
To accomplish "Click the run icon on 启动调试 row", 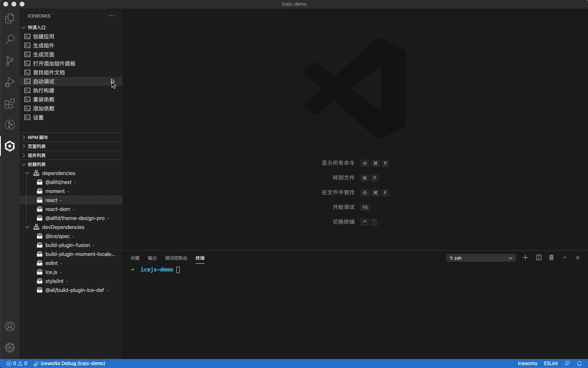I will (113, 81).
